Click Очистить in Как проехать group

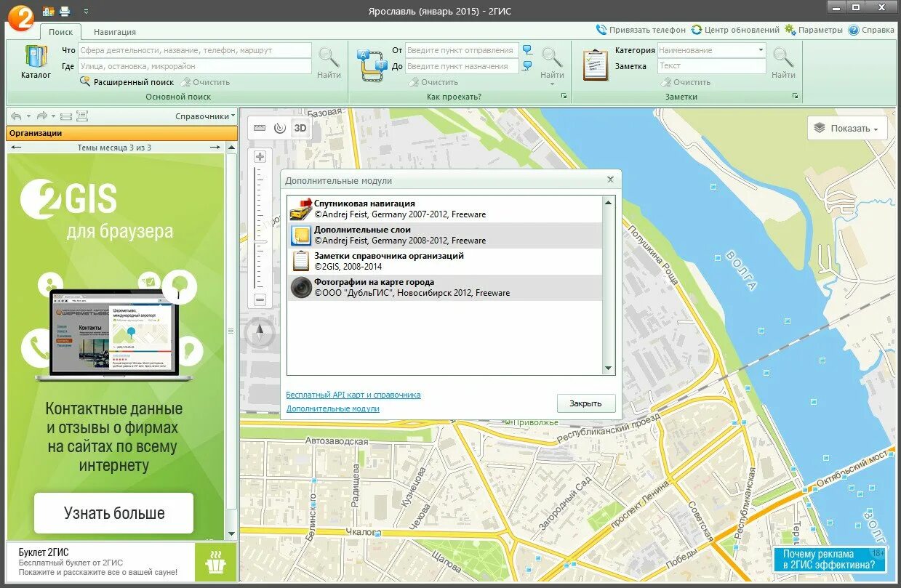click(x=433, y=82)
